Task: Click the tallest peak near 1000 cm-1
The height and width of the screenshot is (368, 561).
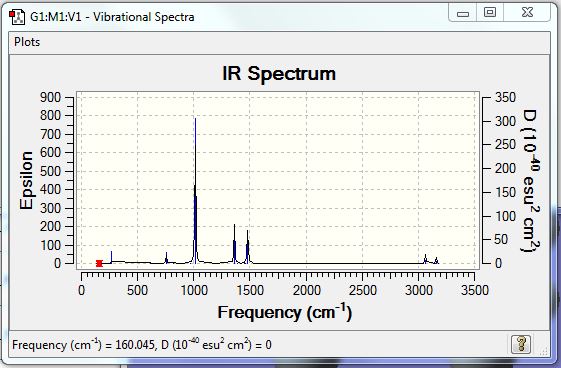Action: click(195, 191)
